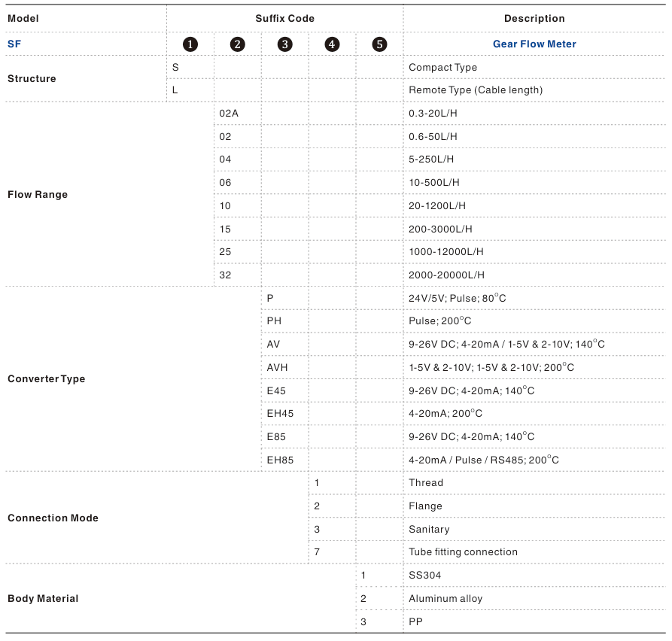Select converter code EH85
The image size is (672, 641).
point(280,460)
